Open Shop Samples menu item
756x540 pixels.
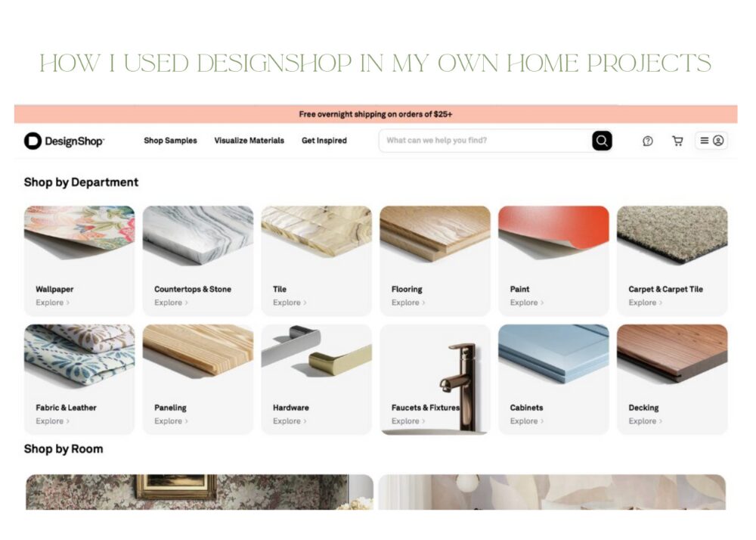point(170,141)
